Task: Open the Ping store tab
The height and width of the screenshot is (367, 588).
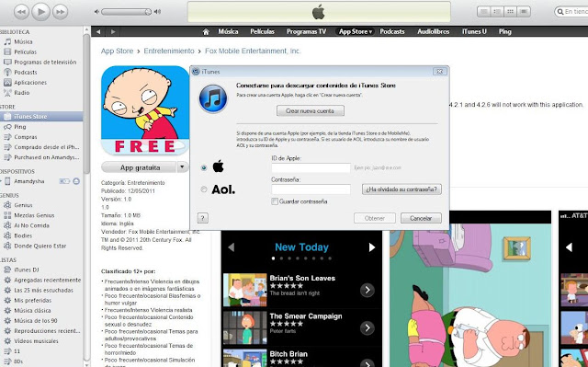Action: [x=504, y=31]
